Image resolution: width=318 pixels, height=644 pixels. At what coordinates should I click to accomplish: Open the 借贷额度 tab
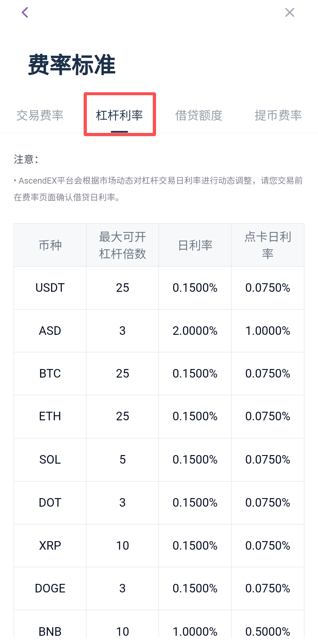click(199, 115)
